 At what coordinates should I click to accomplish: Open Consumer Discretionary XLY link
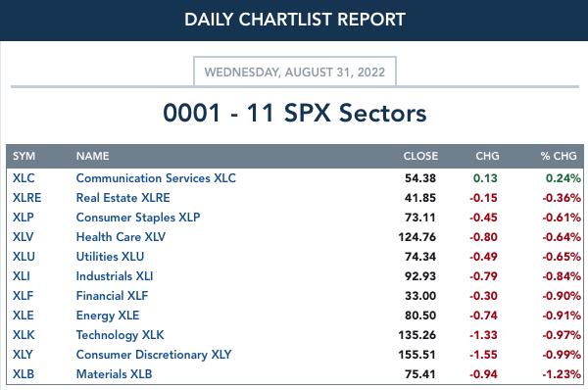pos(154,355)
